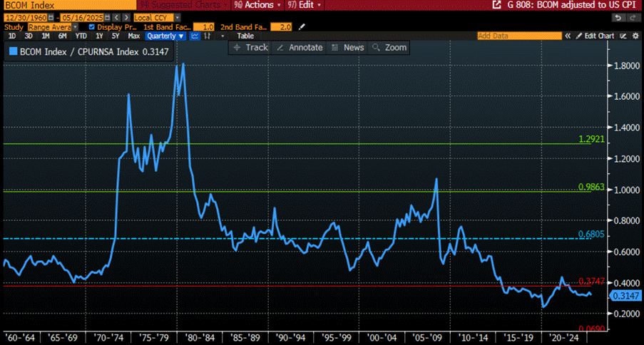The height and width of the screenshot is (345, 644).
Task: Activate the Annotate tool
Action: pos(300,48)
